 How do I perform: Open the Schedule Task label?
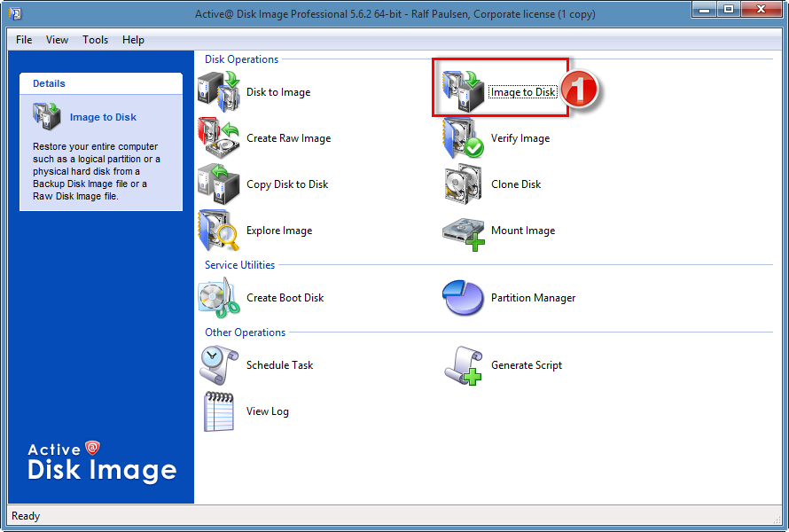279,365
